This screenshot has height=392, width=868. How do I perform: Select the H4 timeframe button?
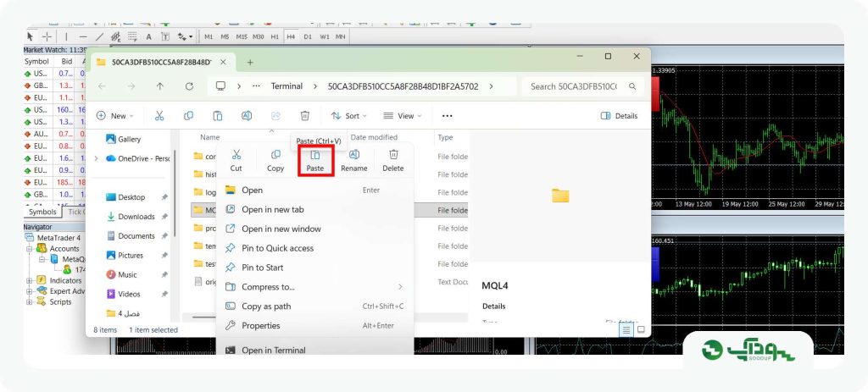291,36
